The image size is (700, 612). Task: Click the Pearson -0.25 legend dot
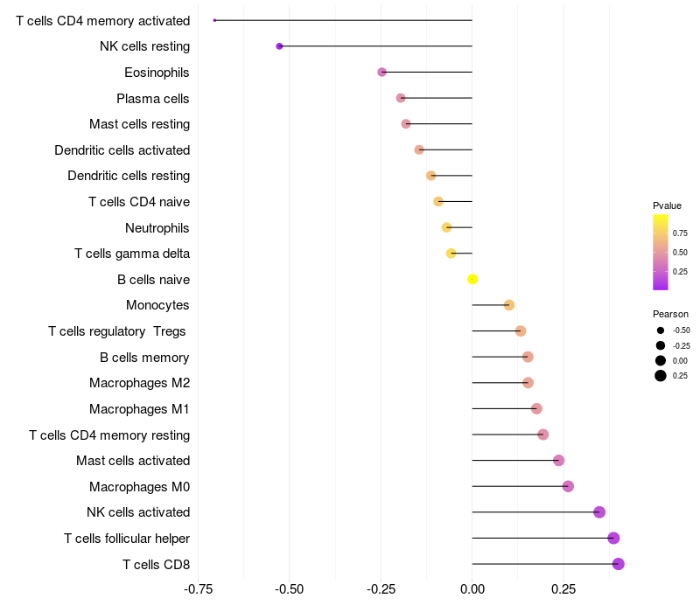pyautogui.click(x=661, y=345)
